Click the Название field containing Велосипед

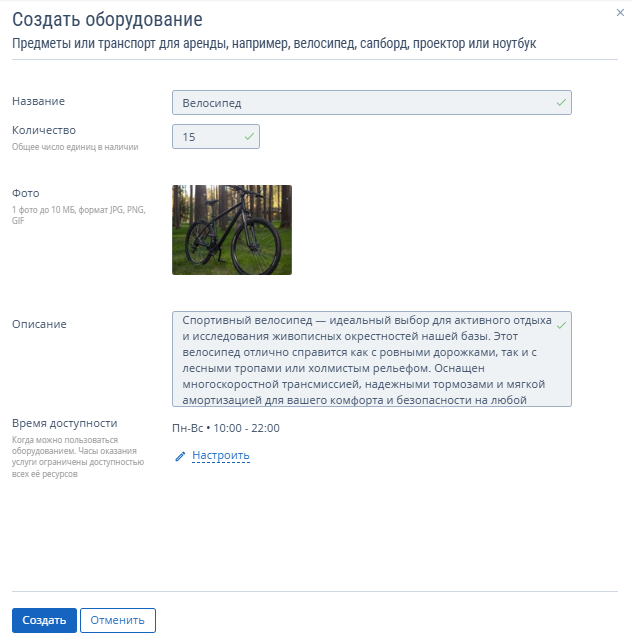[372, 103]
